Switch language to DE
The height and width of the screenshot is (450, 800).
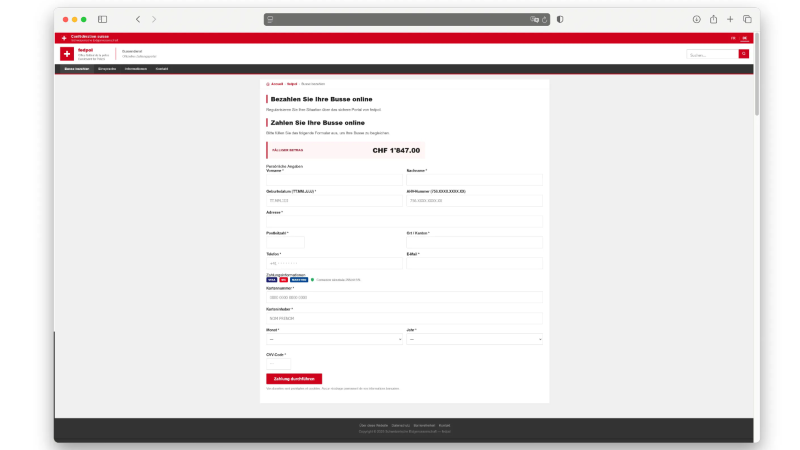(745, 38)
